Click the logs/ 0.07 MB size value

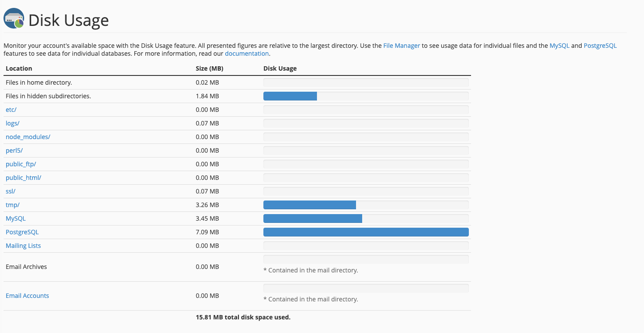[x=207, y=123]
